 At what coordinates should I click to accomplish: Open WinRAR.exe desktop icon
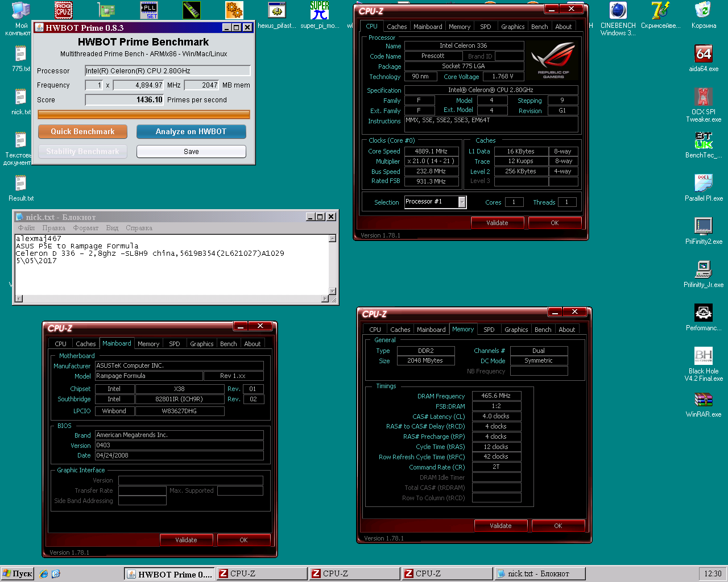(x=704, y=404)
